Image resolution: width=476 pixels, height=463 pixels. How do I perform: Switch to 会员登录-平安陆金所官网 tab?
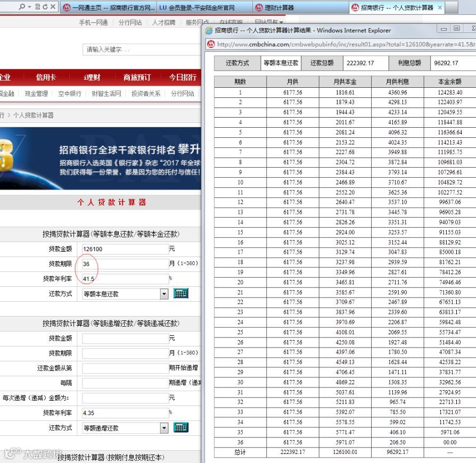[204, 7]
